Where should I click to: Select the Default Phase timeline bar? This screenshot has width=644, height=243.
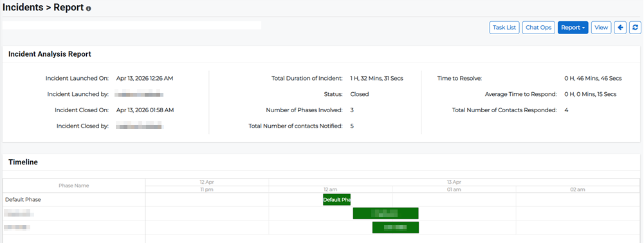(336, 200)
